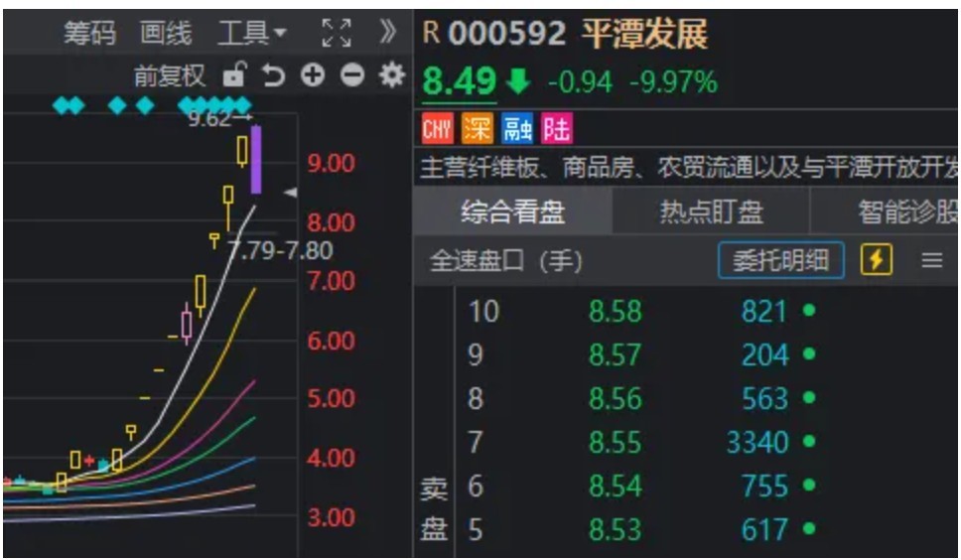Click the 委托明细 button
Viewport: 961px width, 560px height.
[x=780, y=261]
